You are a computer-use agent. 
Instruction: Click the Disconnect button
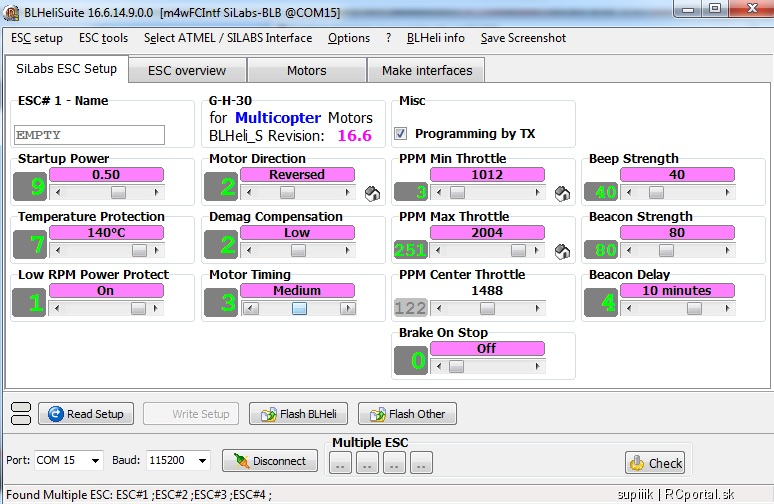tap(270, 461)
